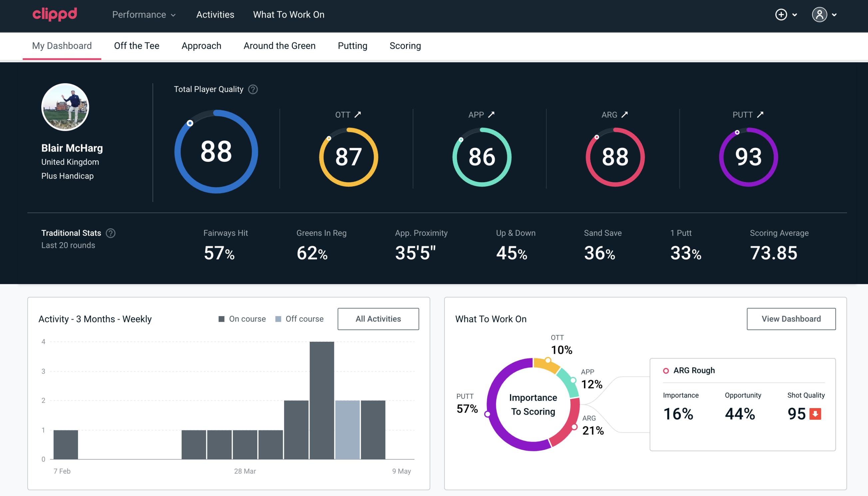Click View Dashboard button
This screenshot has width=868, height=496.
790,318
